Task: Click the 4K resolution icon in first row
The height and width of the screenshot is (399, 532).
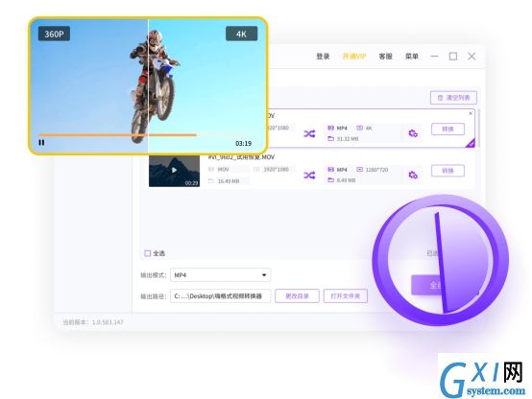Action: pos(360,128)
